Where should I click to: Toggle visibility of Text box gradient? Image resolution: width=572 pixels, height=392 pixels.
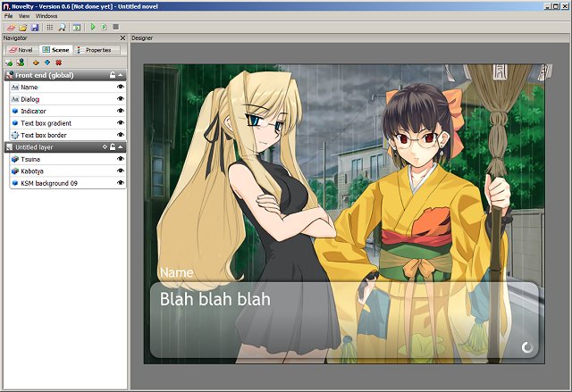121,122
